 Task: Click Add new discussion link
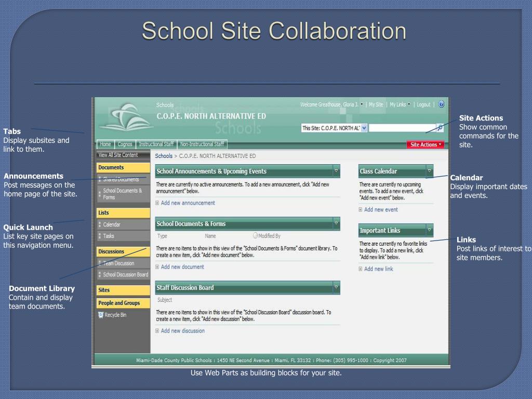click(x=183, y=331)
